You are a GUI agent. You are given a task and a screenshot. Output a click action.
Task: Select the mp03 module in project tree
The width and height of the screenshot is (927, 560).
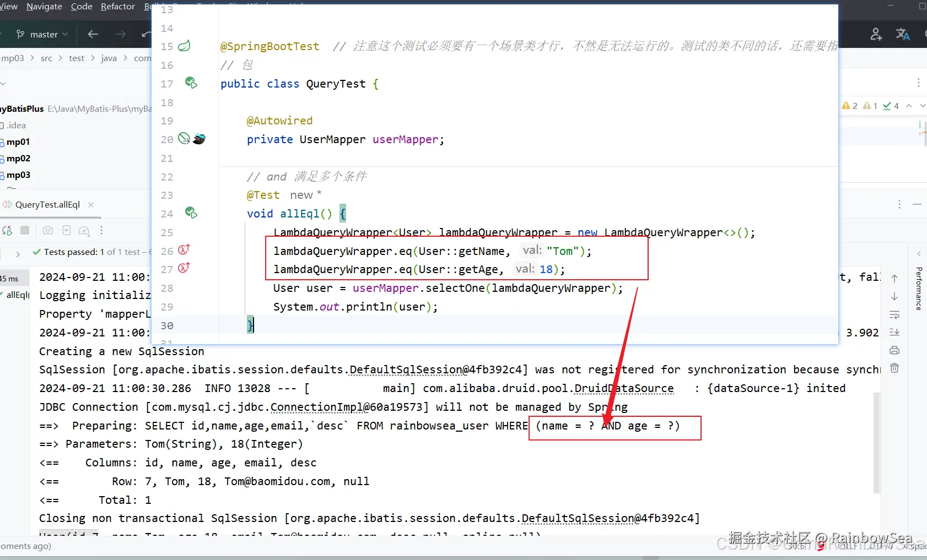[x=18, y=175]
